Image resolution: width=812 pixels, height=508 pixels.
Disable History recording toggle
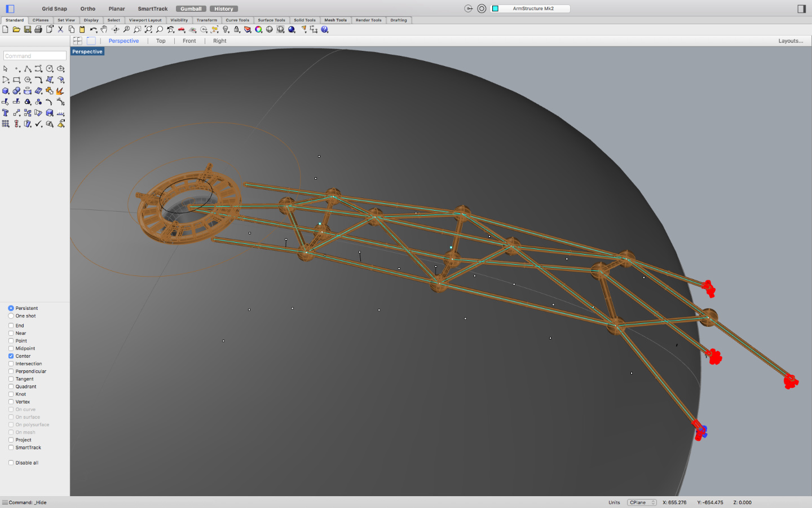pos(224,9)
